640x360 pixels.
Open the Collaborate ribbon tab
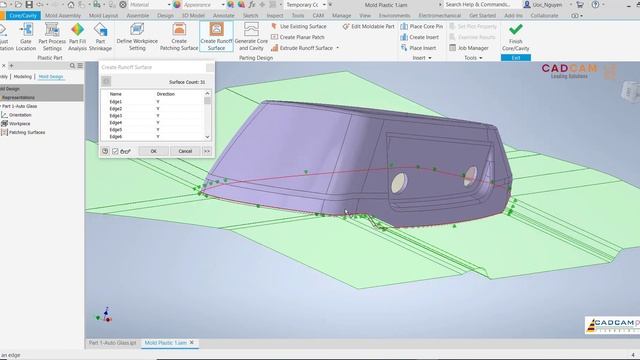coord(544,16)
